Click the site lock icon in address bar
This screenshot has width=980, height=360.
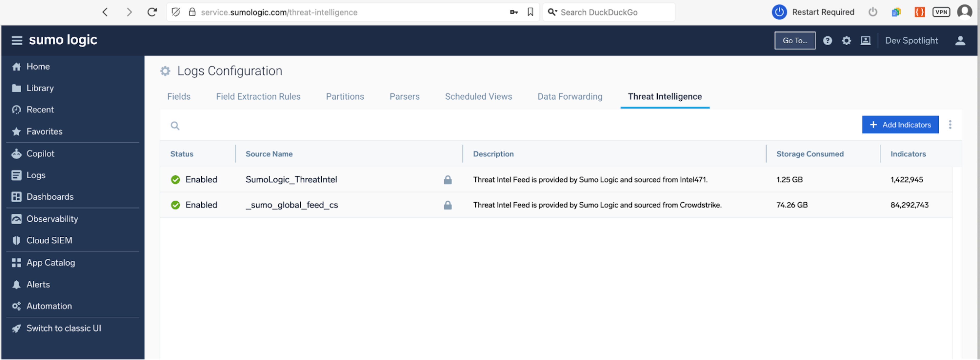(192, 12)
